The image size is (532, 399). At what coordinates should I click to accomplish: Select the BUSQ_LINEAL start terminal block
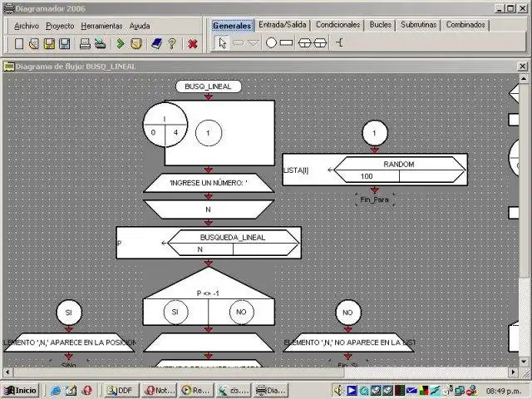coord(209,86)
